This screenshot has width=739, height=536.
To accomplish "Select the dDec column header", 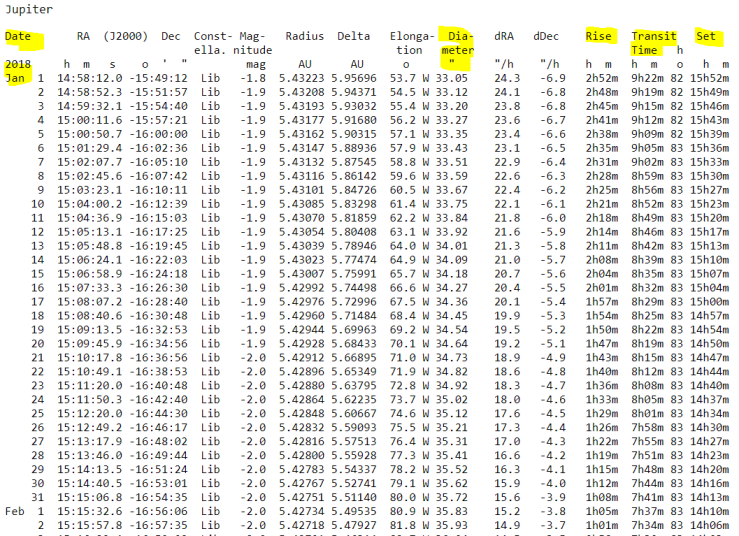I will click(x=546, y=36).
